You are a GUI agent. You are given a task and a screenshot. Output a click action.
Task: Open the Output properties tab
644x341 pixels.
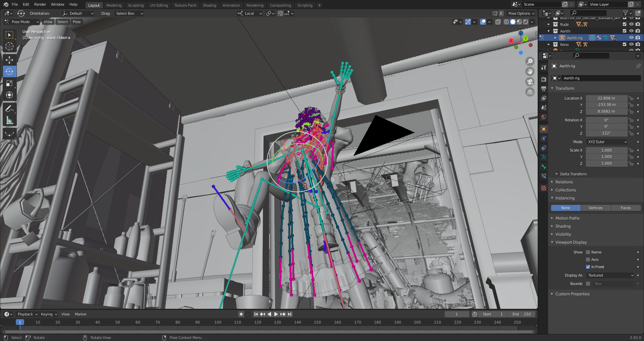[544, 89]
